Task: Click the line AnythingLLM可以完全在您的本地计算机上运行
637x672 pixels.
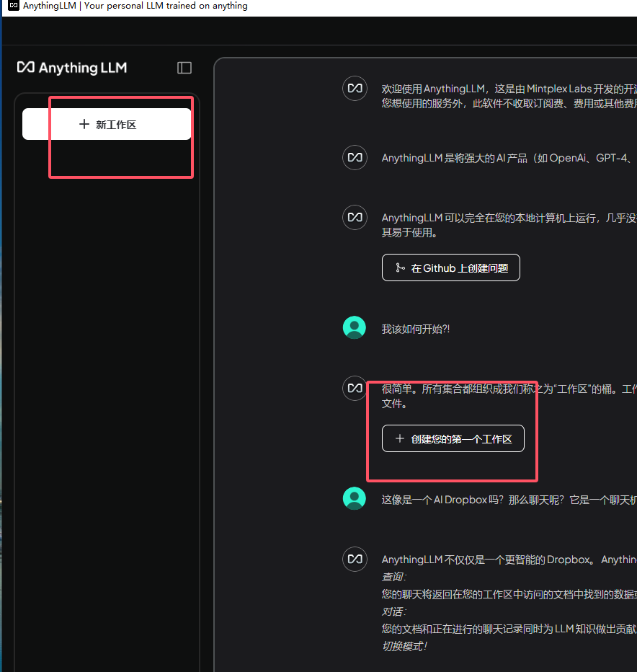Action: click(509, 218)
